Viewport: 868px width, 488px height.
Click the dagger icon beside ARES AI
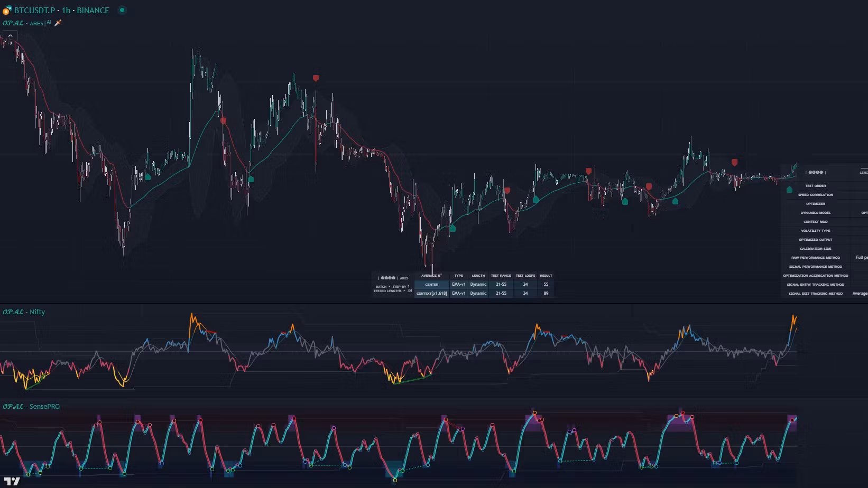(x=58, y=23)
